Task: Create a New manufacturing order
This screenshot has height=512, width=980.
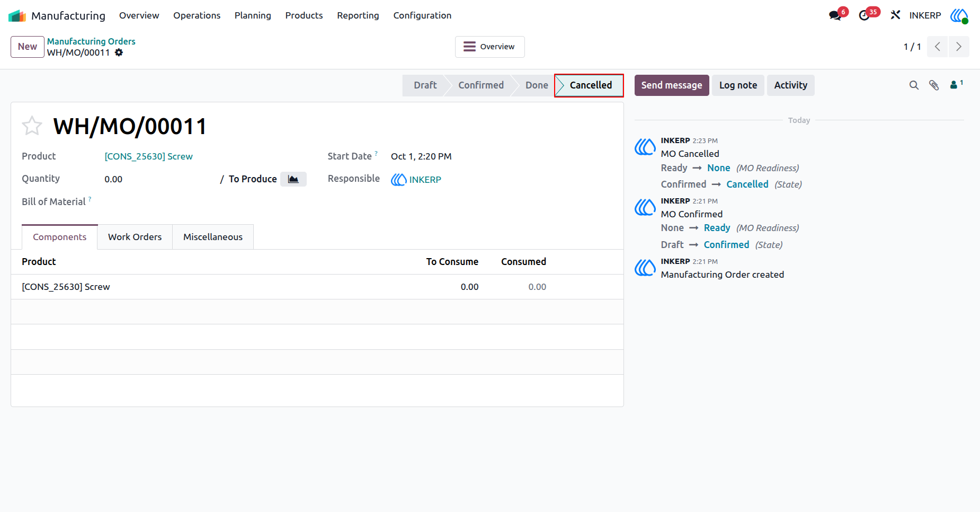Action: coord(28,47)
